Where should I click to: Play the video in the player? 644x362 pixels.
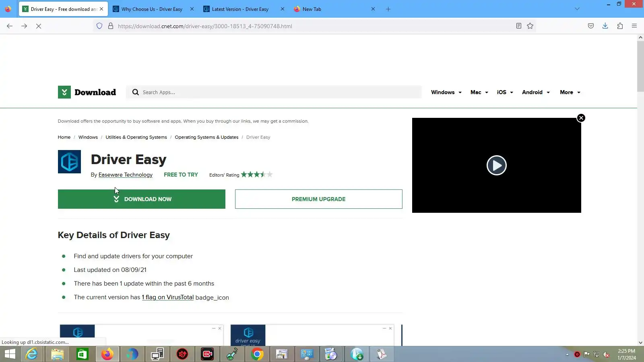tap(497, 165)
